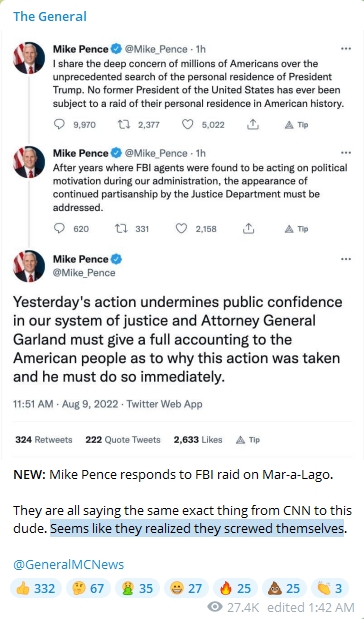Click Mike Pence's avatar on the main tweet

point(29,266)
